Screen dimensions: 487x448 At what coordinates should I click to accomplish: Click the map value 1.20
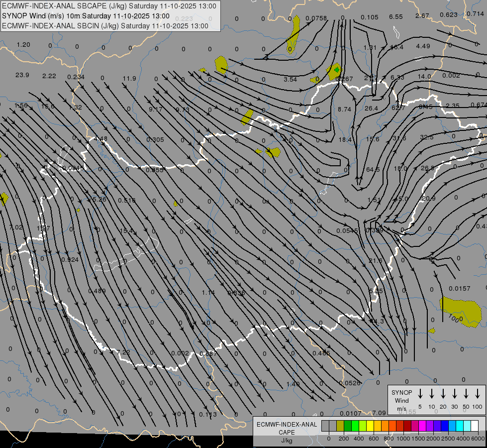click(x=23, y=44)
